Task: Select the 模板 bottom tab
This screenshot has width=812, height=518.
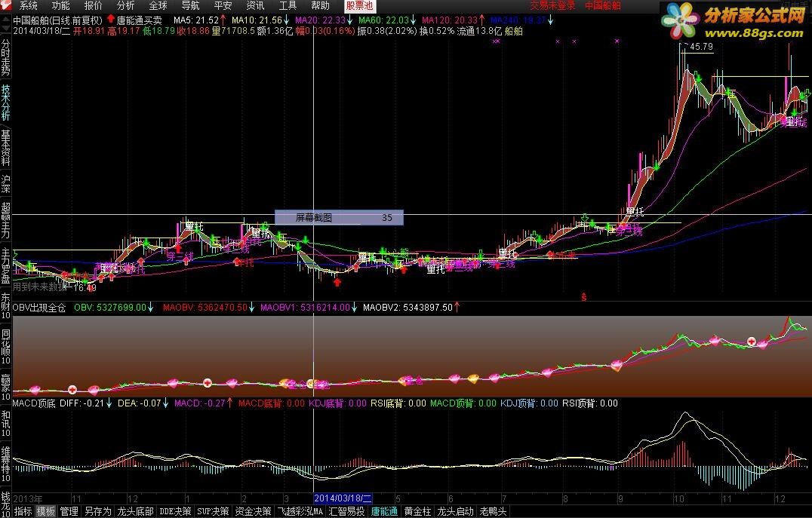Action: [x=45, y=512]
